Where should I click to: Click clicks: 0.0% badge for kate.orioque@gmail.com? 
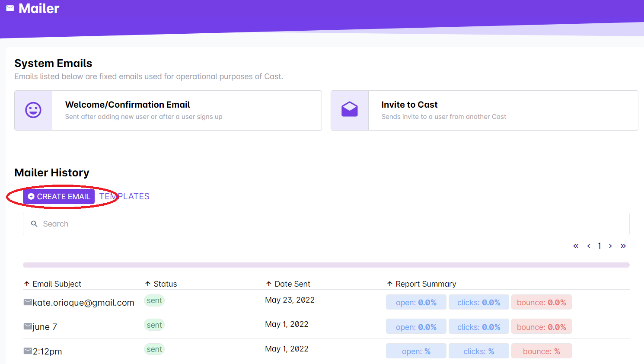(x=479, y=302)
